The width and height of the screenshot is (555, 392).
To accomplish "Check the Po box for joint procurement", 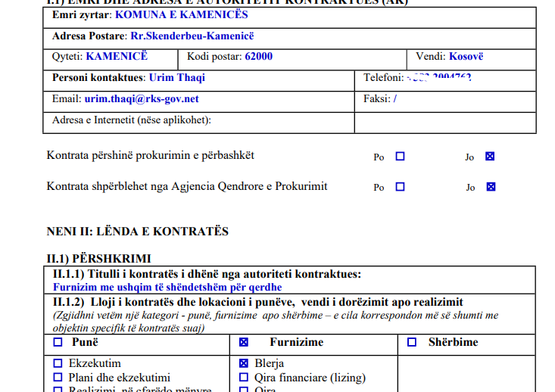I will [400, 157].
